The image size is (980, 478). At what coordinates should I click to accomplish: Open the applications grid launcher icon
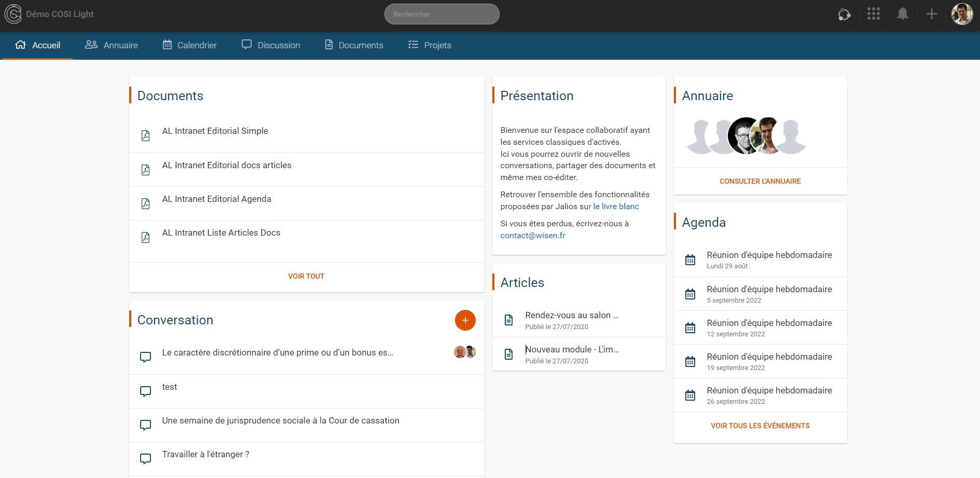(x=874, y=14)
